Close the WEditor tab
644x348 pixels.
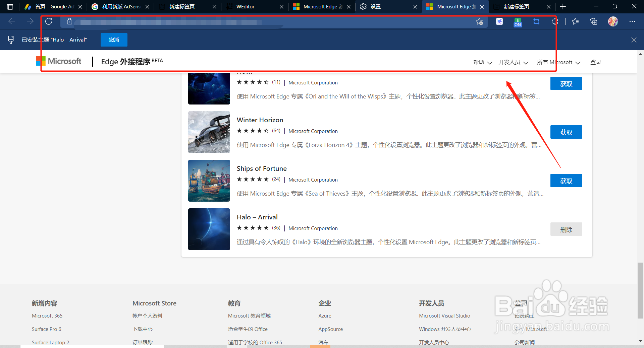281,7
